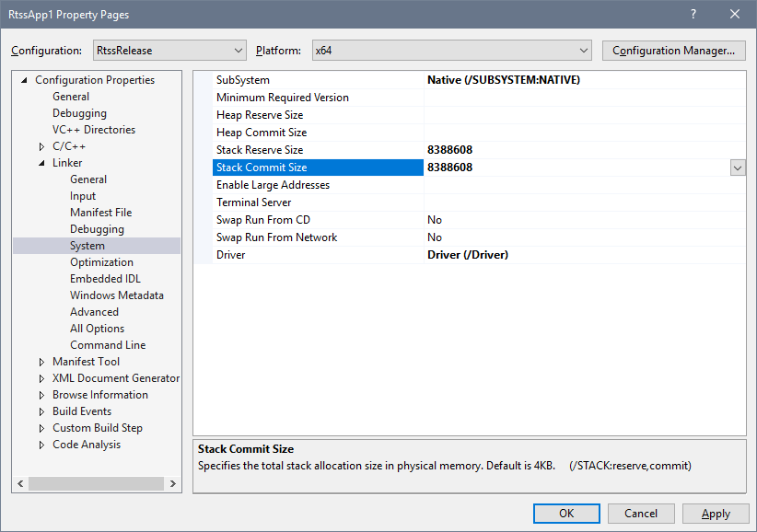The width and height of the screenshot is (757, 532).
Task: Confirm settings with OK
Action: 566,513
